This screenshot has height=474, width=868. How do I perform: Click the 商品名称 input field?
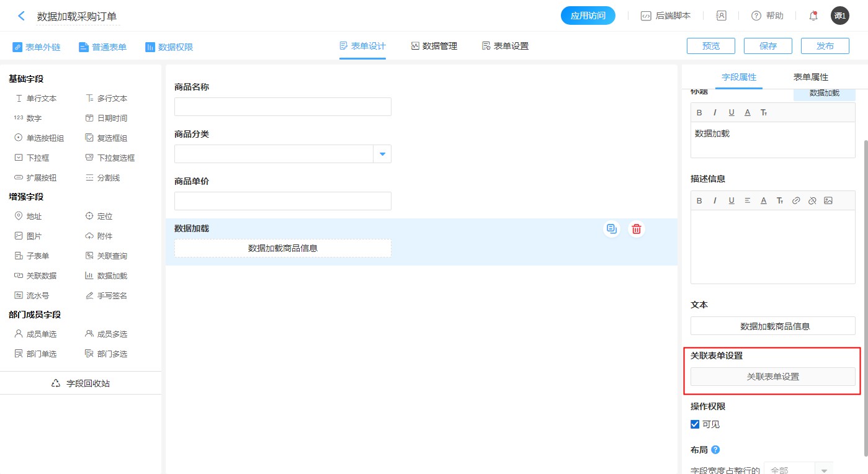click(282, 107)
